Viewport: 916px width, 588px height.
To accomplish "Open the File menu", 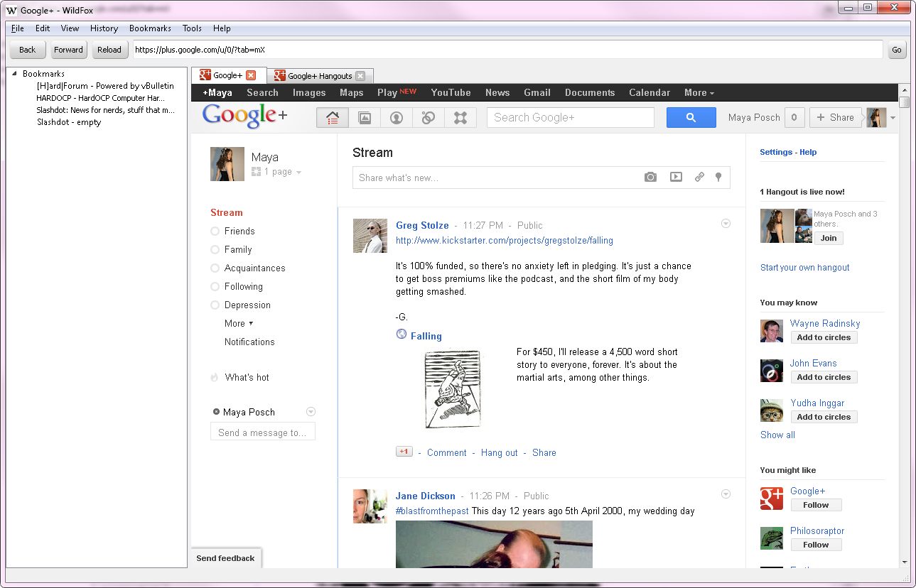I will click(18, 28).
